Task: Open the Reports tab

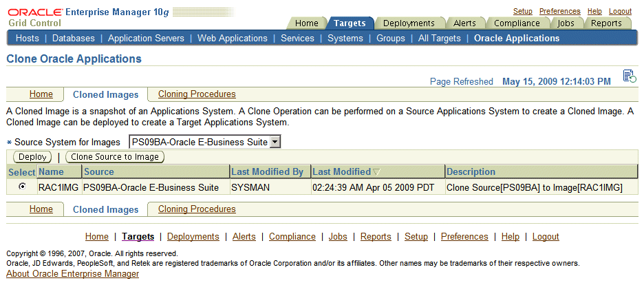Action: [x=606, y=23]
